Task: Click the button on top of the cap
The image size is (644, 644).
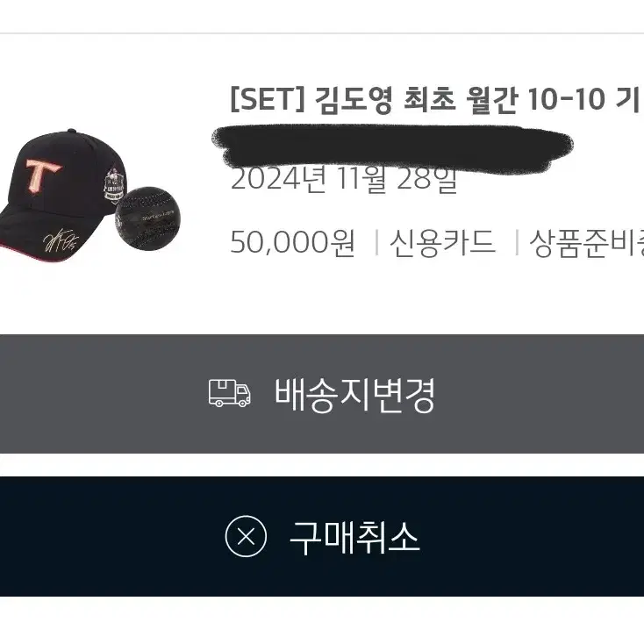Action: tap(72, 131)
